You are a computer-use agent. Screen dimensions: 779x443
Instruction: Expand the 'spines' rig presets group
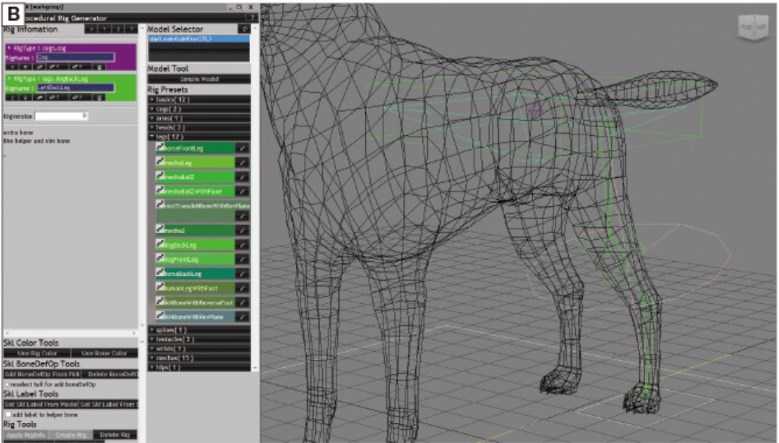coord(199,330)
